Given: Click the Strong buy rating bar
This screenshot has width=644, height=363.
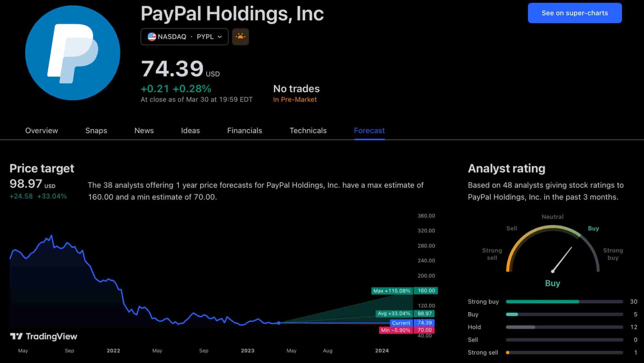Looking at the screenshot, I should 564,302.
